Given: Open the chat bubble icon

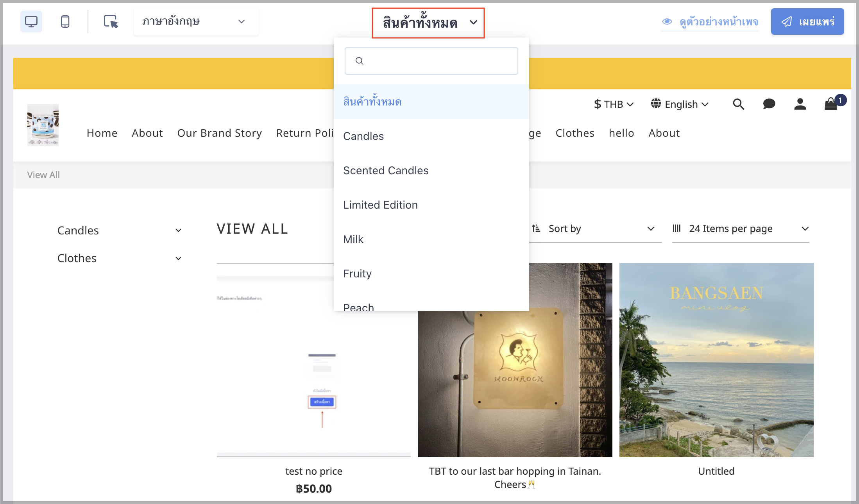Looking at the screenshot, I should point(769,104).
